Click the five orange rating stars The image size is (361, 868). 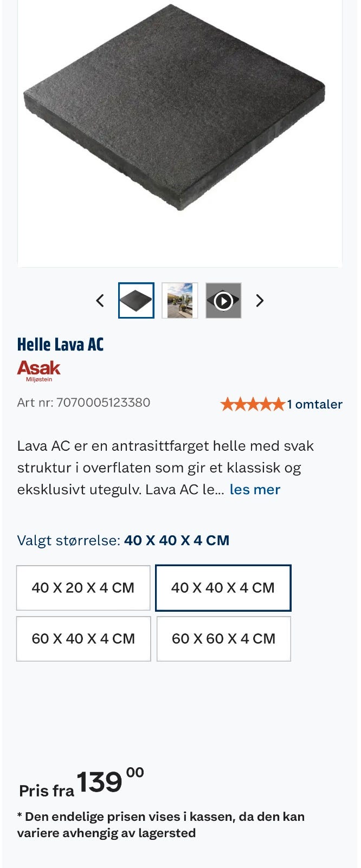(253, 404)
